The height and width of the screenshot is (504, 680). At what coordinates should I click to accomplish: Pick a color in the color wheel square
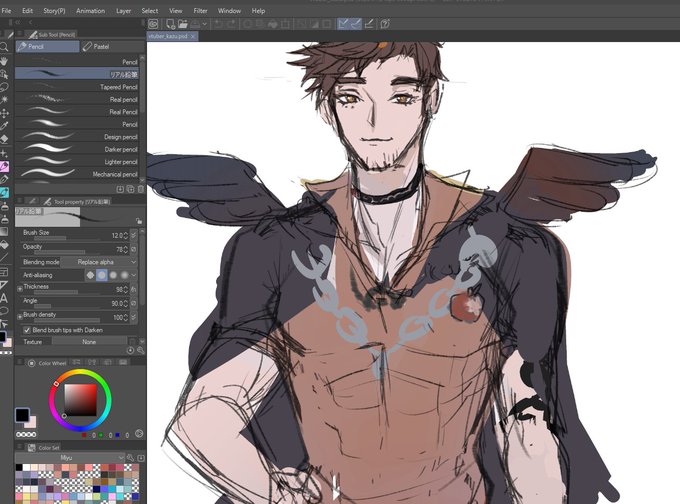[x=81, y=400]
